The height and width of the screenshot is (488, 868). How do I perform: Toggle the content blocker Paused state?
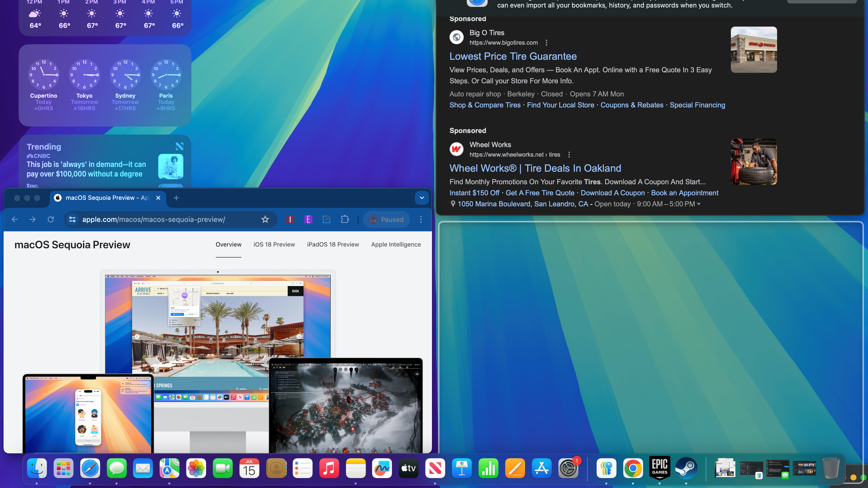click(386, 219)
